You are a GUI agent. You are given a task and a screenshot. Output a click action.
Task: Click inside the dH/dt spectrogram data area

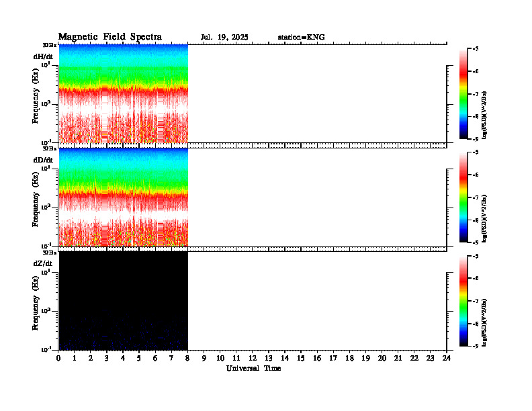click(124, 93)
